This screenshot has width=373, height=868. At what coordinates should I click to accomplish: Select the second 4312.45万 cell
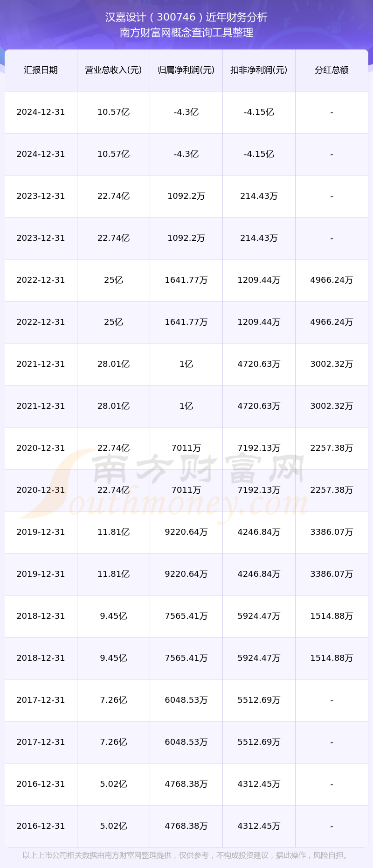point(259,826)
